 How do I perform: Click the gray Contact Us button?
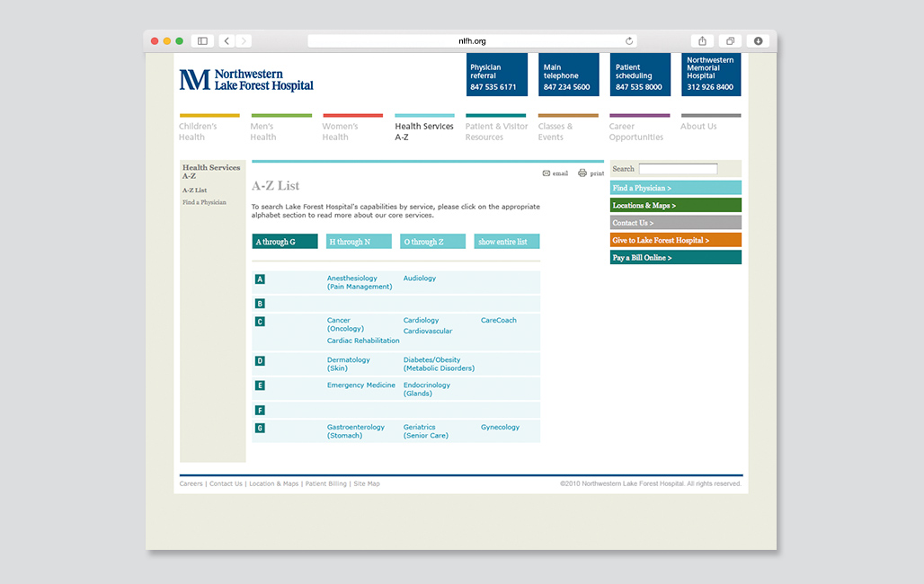point(675,223)
